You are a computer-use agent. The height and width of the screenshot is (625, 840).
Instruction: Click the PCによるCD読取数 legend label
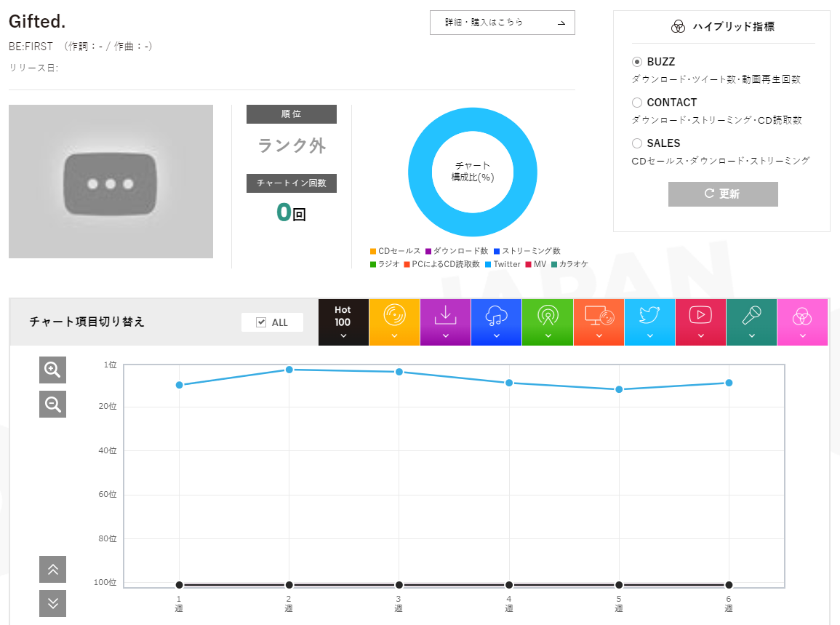pyautogui.click(x=446, y=264)
